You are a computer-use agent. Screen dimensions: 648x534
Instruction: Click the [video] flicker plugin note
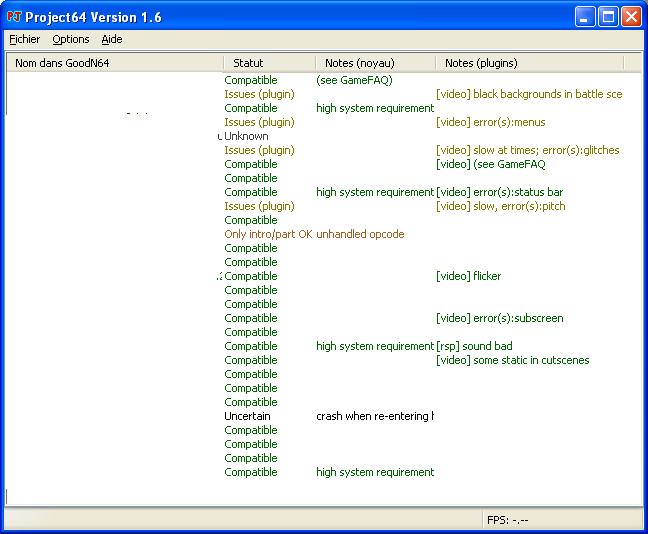[468, 276]
